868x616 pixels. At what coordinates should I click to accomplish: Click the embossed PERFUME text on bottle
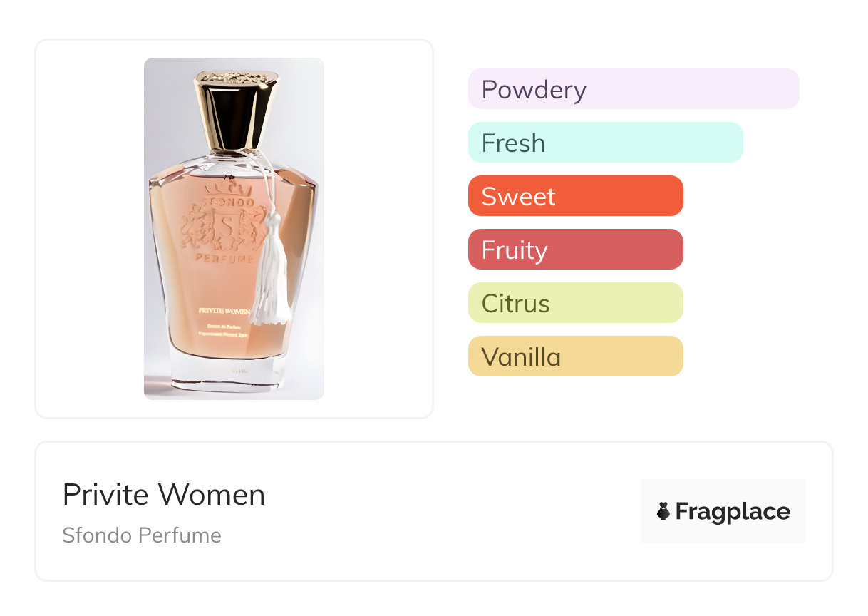pos(225,259)
